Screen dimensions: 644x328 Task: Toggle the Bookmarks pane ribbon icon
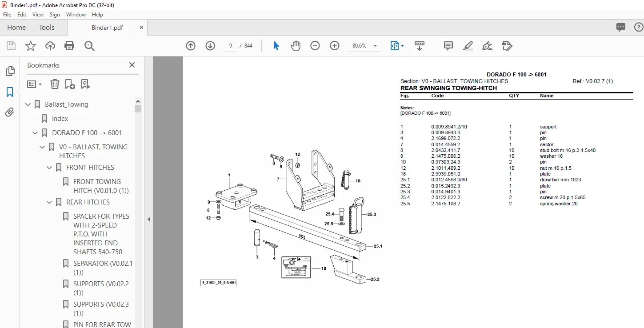10,92
